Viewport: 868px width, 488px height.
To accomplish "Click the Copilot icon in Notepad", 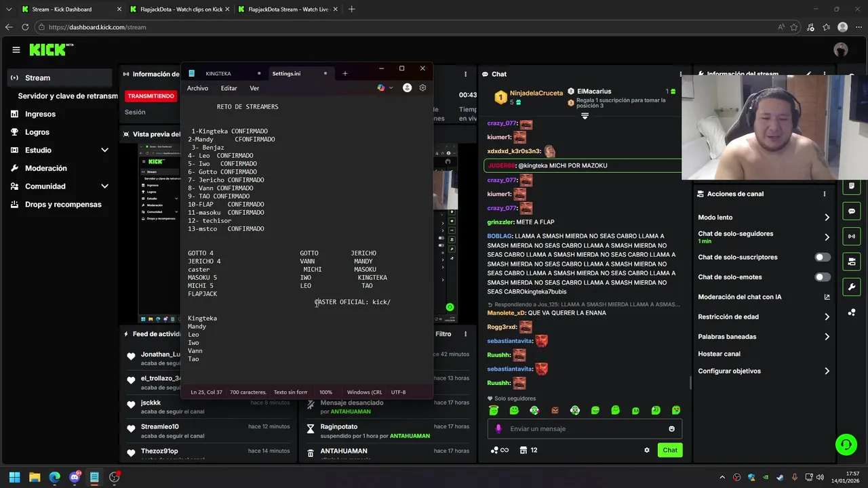I will coord(381,87).
